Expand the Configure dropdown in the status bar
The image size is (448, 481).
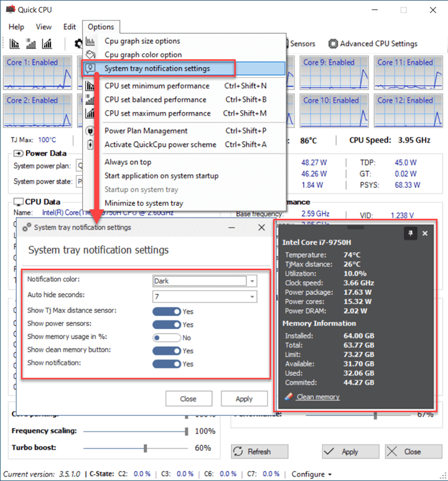(312, 474)
